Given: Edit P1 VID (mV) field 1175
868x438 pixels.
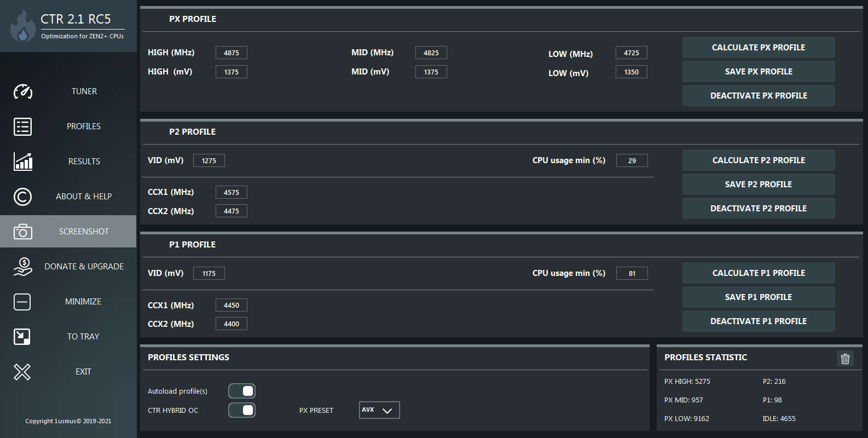Looking at the screenshot, I should [209, 273].
